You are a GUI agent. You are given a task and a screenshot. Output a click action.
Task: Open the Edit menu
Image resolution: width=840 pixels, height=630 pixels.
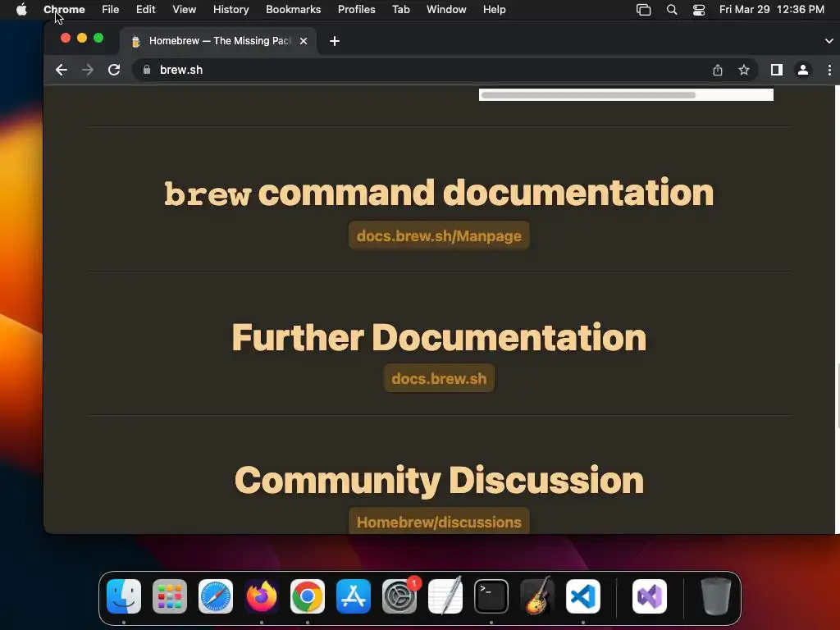145,10
